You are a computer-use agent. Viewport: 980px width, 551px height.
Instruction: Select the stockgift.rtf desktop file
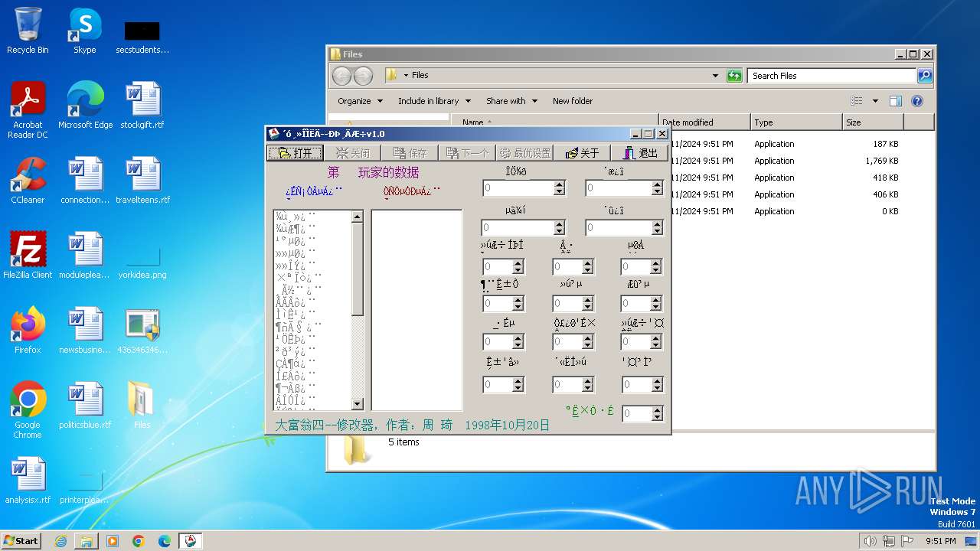click(142, 106)
